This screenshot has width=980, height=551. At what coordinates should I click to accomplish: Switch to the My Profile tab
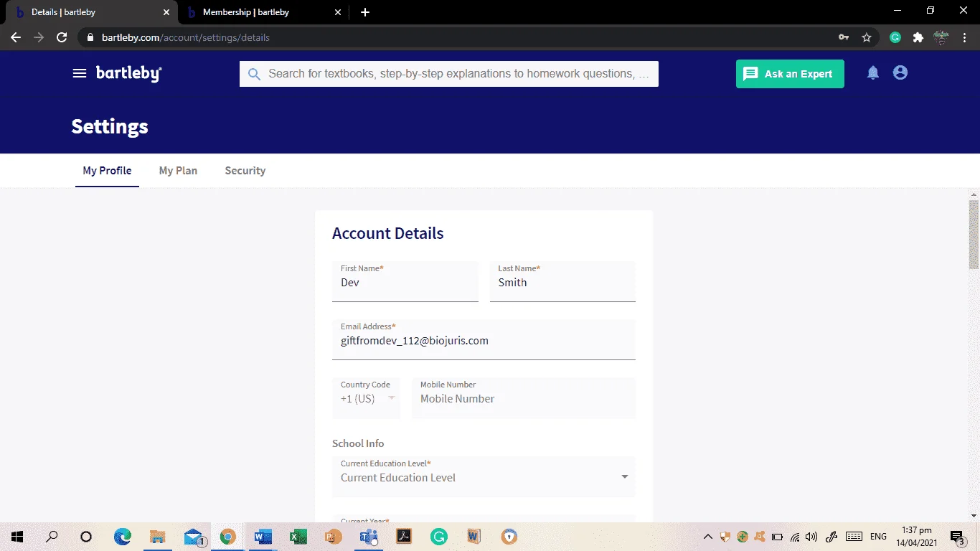tap(107, 171)
